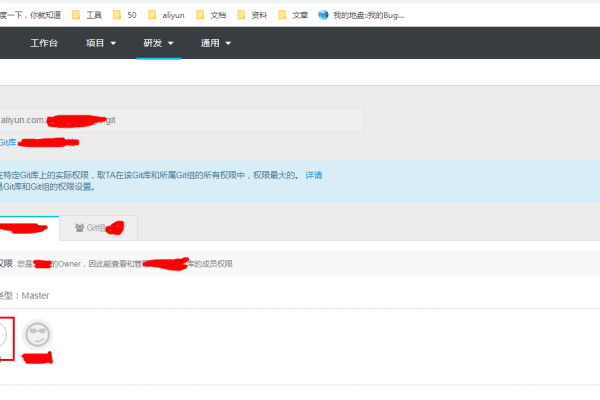The height and width of the screenshot is (400, 600).
Task: Click the group icon on Git组 tab
Action: pos(79,228)
